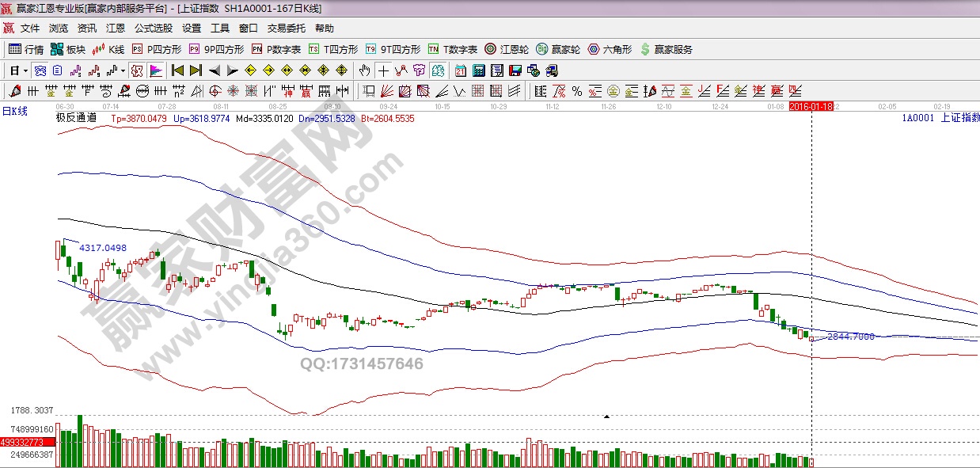Screen dimensions: 980x468
Task: Click the 2016-01-18 date marker
Action: (810, 106)
